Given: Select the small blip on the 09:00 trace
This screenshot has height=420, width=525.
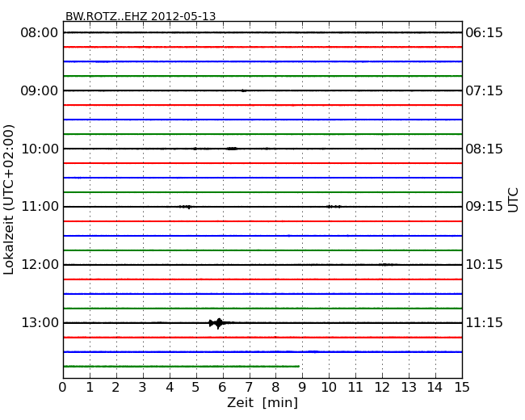Looking at the screenshot, I should tap(243, 90).
